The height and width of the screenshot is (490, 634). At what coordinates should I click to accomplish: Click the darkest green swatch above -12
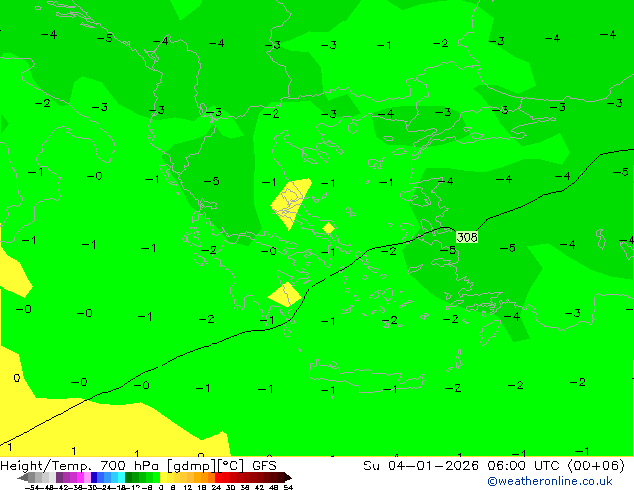(x=129, y=477)
